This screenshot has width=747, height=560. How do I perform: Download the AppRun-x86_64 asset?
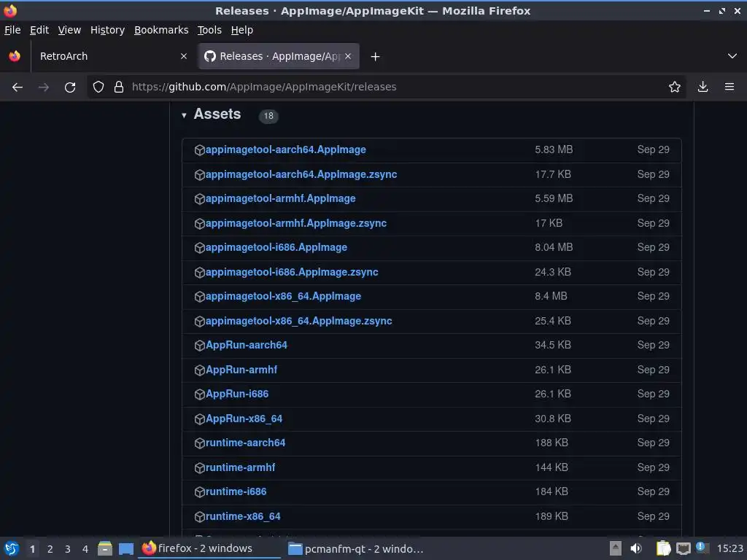(244, 419)
